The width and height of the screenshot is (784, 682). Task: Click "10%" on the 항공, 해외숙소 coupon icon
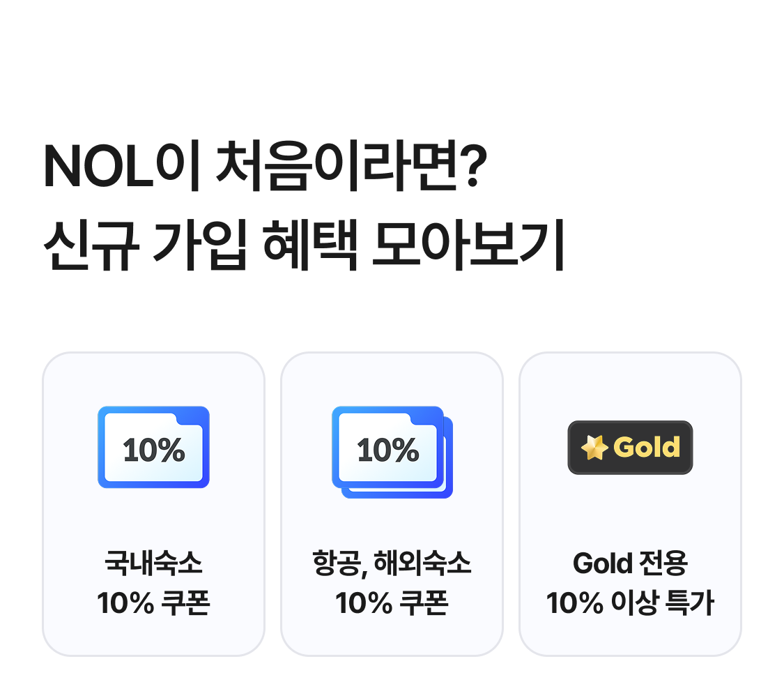(x=387, y=450)
